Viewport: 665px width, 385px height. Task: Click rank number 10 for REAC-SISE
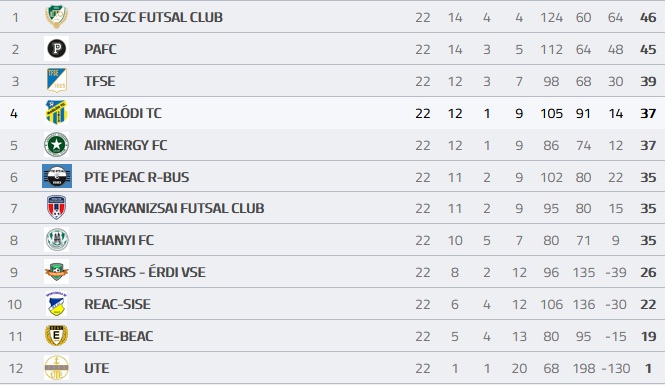click(x=14, y=304)
